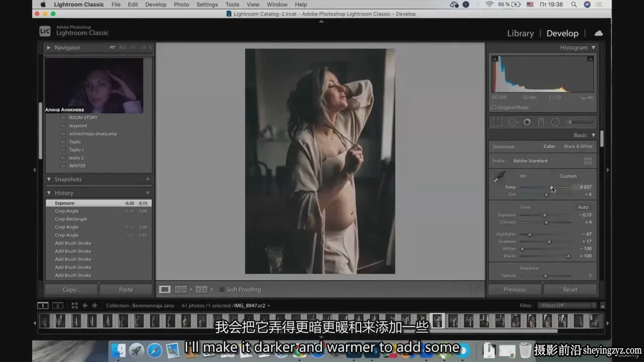This screenshot has height=362, width=644.
Task: Add a new snapshot with plus icon
Action: (147, 179)
